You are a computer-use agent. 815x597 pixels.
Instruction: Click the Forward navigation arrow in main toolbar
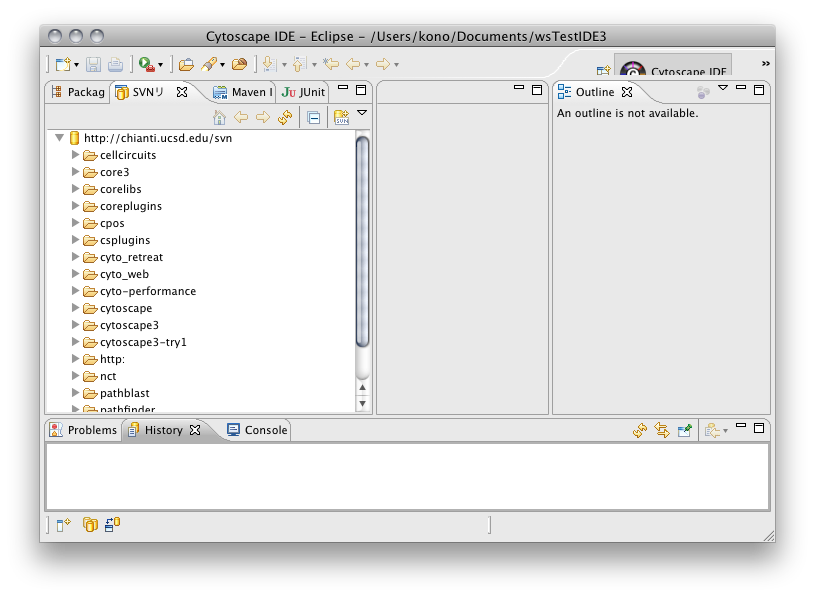coord(383,64)
